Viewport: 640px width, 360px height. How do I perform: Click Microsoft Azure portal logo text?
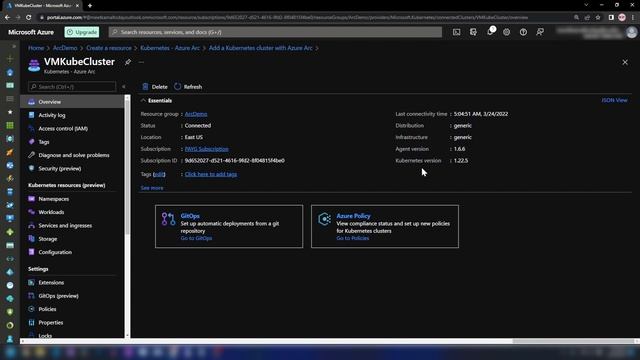coord(31,32)
